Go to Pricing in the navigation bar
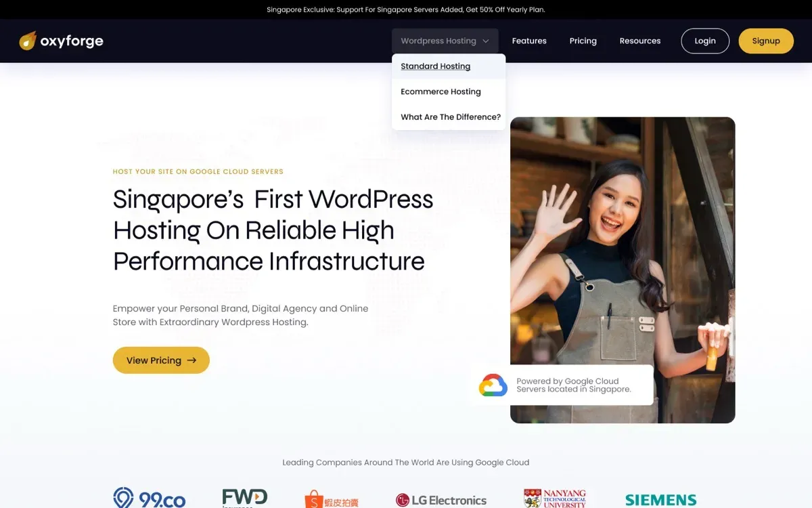Image resolution: width=812 pixels, height=508 pixels. pos(583,41)
